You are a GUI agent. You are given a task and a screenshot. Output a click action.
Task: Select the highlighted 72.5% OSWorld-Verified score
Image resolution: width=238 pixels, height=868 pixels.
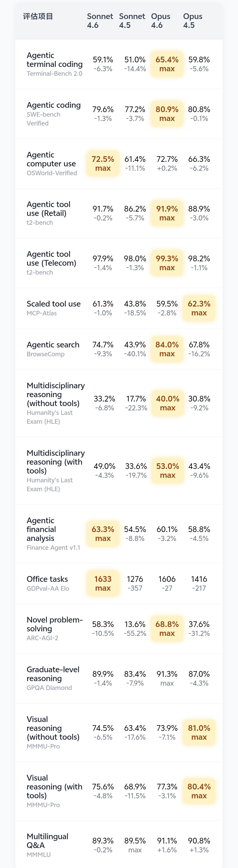click(103, 163)
